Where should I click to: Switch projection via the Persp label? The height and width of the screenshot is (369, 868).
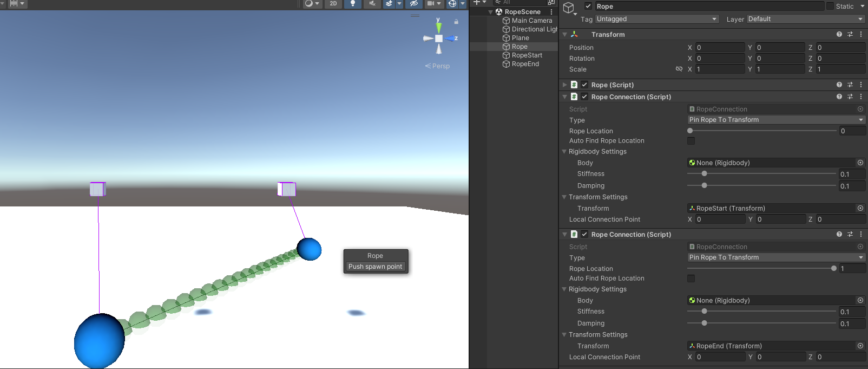coord(437,66)
